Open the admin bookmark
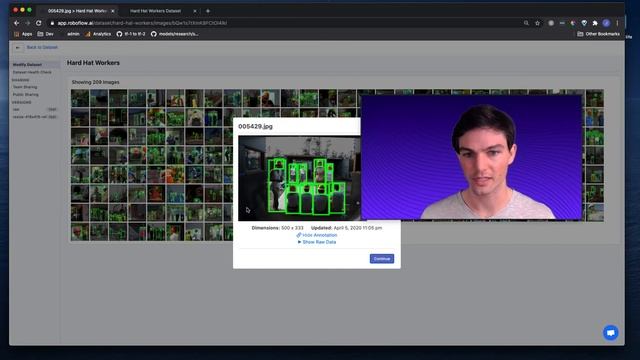 tap(73, 34)
